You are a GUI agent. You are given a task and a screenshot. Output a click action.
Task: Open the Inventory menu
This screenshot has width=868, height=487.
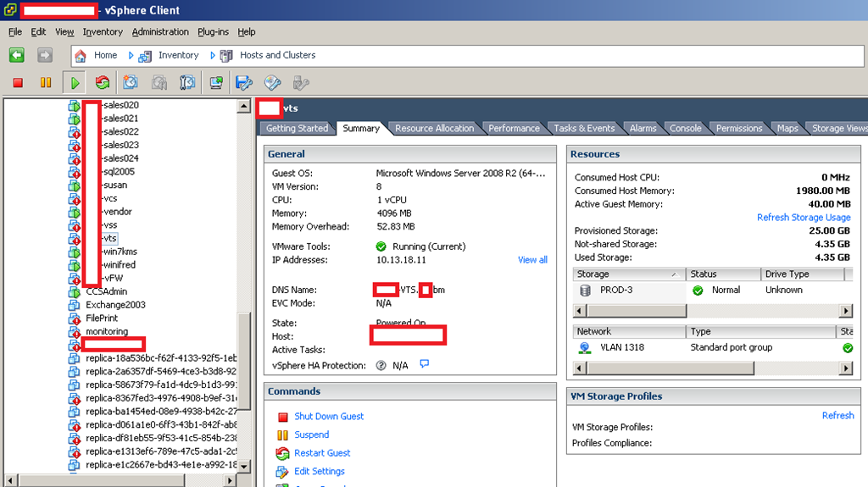[x=103, y=32]
